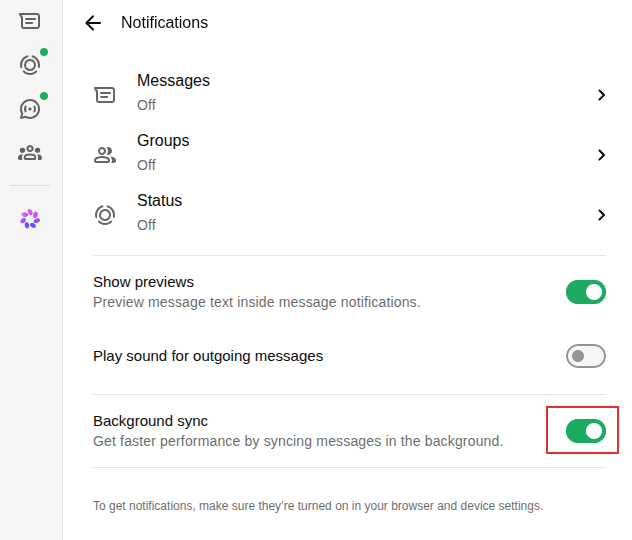
Task: Click the Groups row people icon
Action: pyautogui.click(x=105, y=155)
